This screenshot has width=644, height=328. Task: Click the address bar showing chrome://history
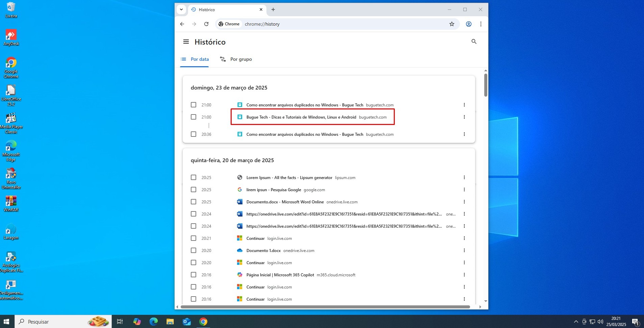338,24
